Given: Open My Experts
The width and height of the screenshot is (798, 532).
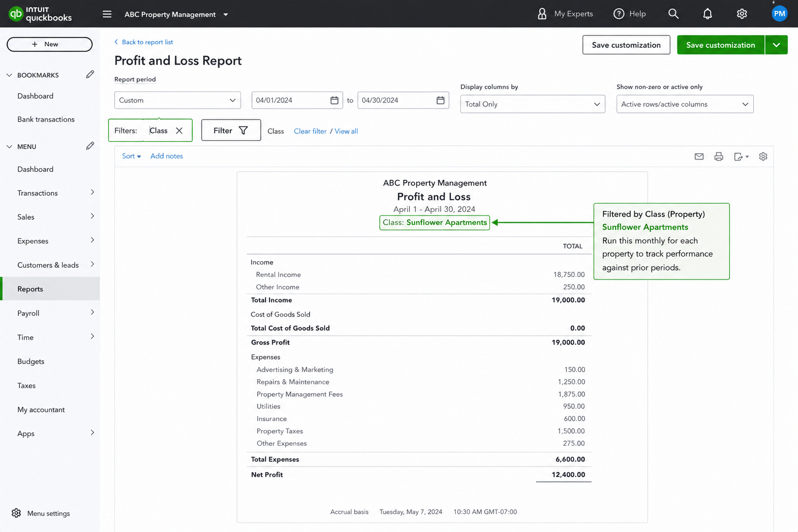Looking at the screenshot, I should [565, 14].
